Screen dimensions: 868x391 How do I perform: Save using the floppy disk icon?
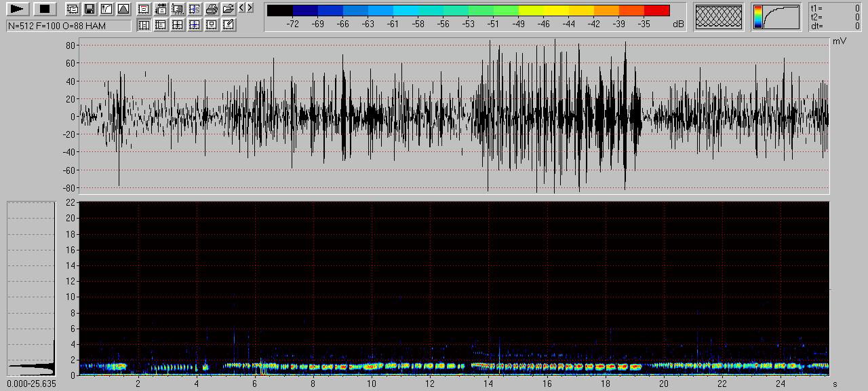click(89, 9)
